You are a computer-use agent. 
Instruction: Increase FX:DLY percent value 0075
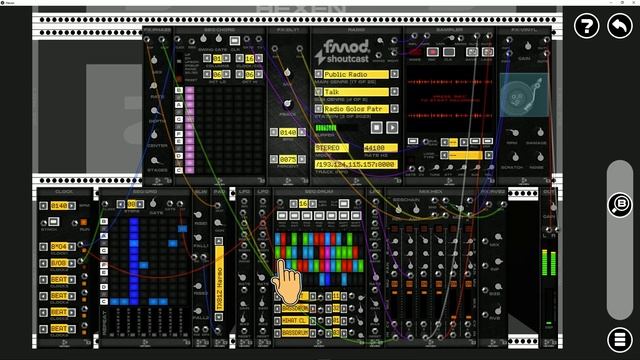coord(302,159)
